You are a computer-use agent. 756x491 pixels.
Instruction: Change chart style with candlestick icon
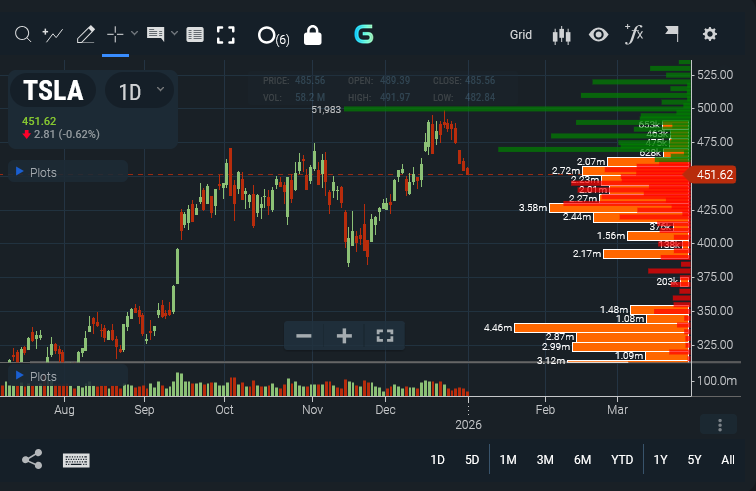coord(562,35)
